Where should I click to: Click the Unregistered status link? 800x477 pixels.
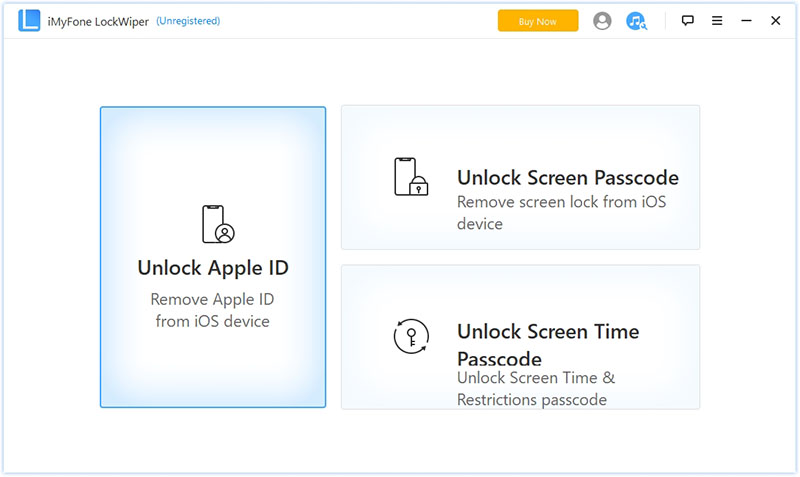[x=188, y=21]
